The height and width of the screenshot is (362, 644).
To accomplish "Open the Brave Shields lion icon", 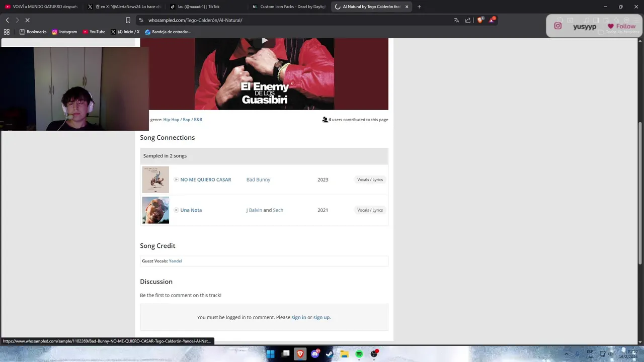I will [480, 20].
